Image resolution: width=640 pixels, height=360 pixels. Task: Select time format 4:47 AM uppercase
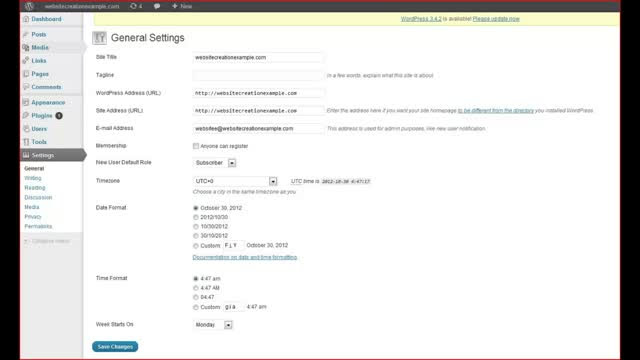pyautogui.click(x=196, y=288)
